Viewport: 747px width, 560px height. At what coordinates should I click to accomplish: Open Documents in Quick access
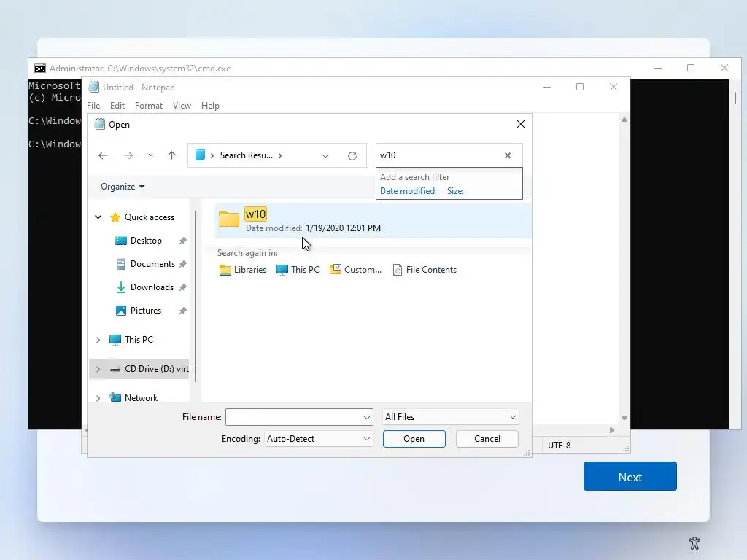pos(152,264)
